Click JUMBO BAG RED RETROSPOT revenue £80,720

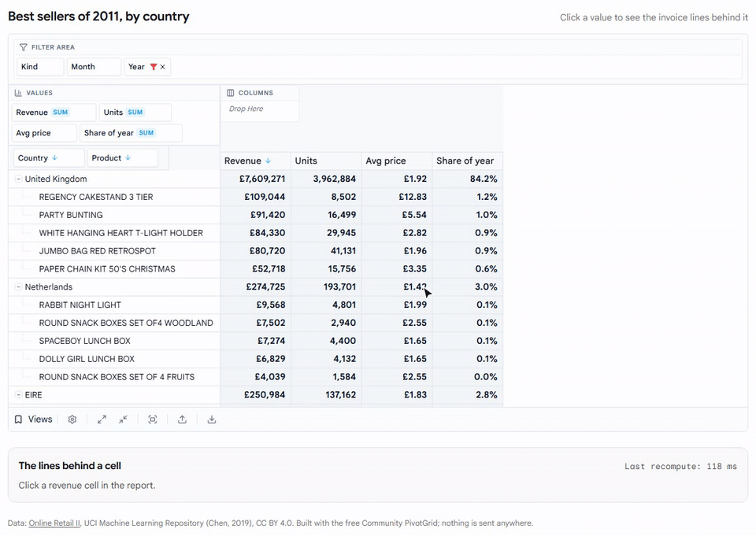click(x=255, y=250)
